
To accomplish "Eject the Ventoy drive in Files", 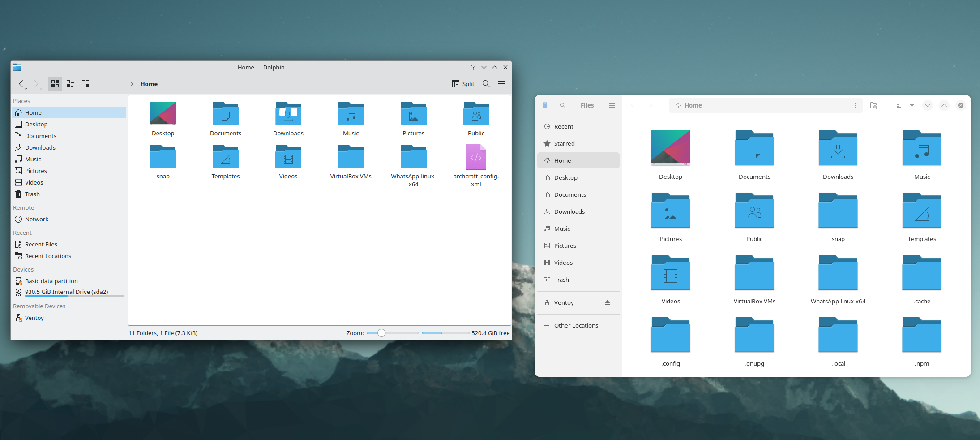I will click(607, 303).
